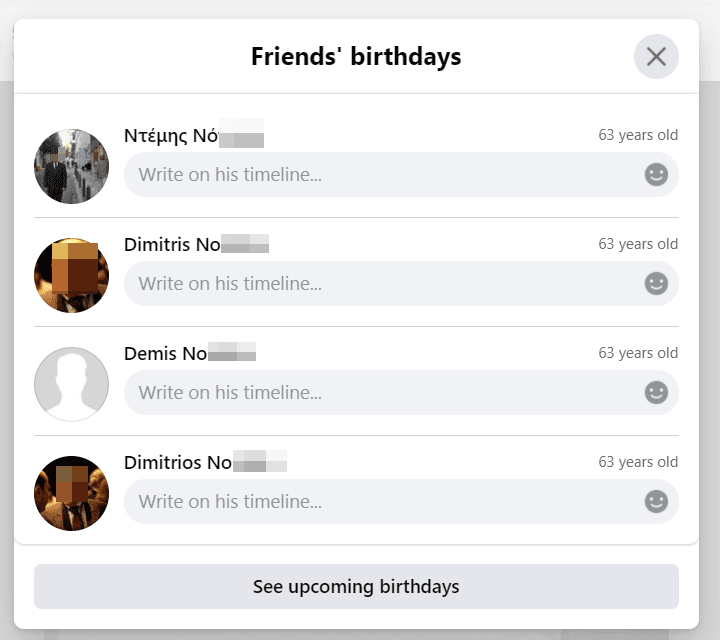Focus Demis's timeline message field
This screenshot has height=640, width=720.
point(401,393)
